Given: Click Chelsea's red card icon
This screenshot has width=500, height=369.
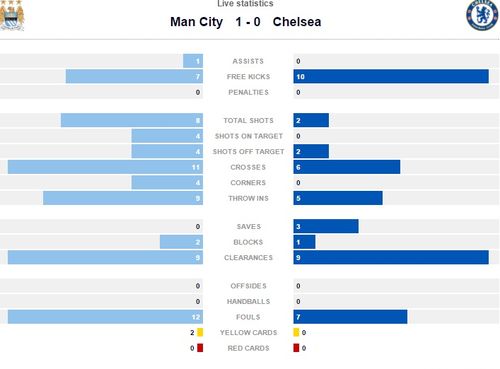Looking at the screenshot, I should pos(296,348).
